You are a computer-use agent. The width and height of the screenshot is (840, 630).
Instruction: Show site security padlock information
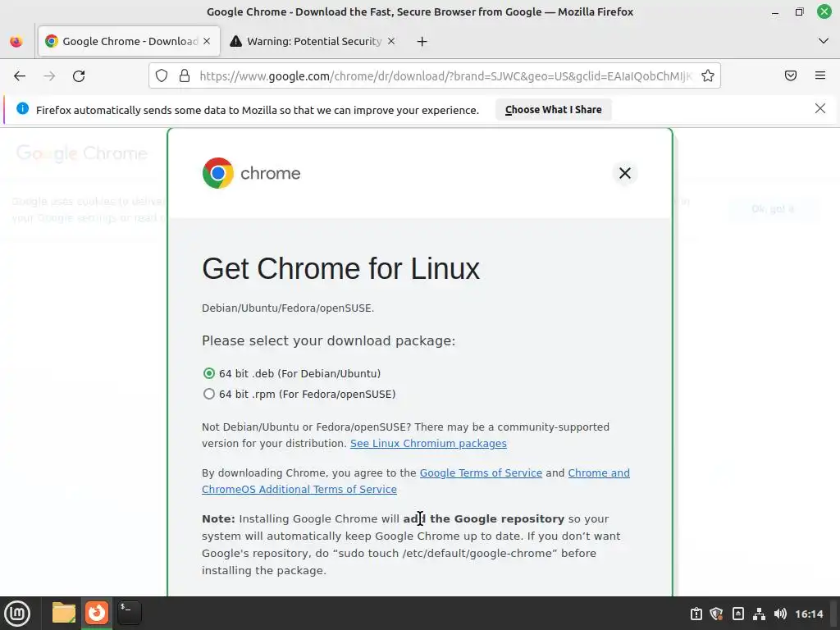point(185,75)
